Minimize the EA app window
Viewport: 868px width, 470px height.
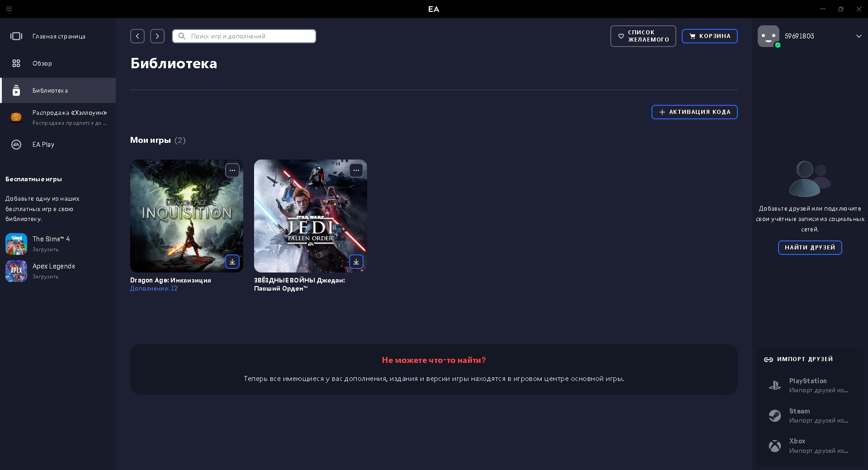pyautogui.click(x=823, y=9)
